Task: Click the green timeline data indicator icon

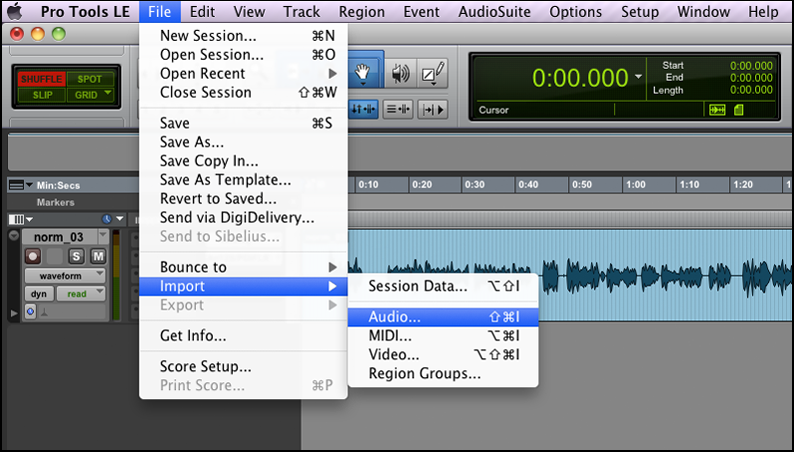Action: click(x=717, y=110)
